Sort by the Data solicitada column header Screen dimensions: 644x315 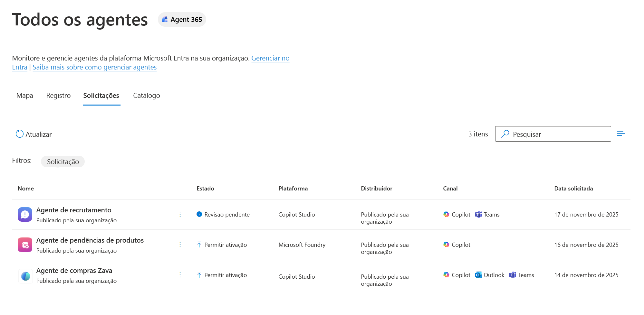pos(573,189)
